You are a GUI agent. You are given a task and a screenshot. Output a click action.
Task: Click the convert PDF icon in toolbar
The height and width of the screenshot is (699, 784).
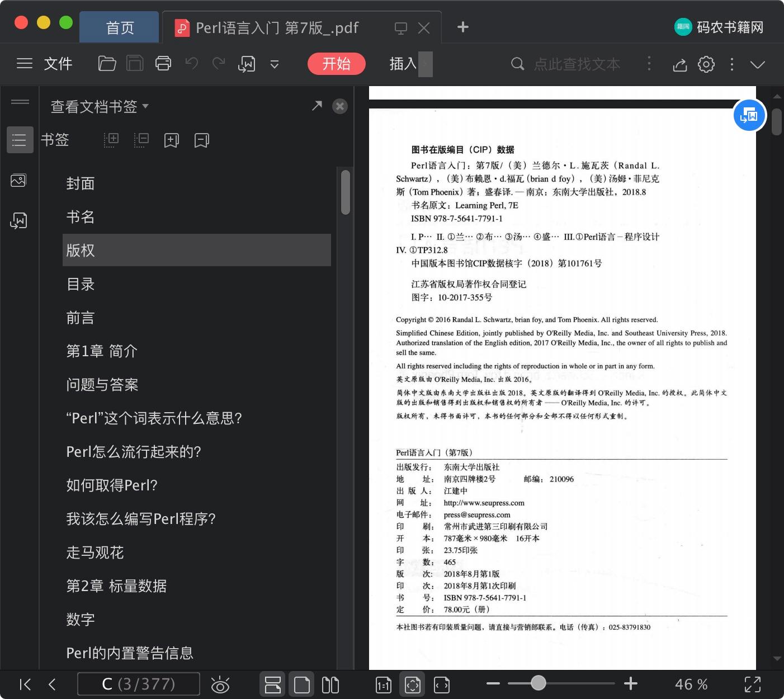pyautogui.click(x=247, y=64)
